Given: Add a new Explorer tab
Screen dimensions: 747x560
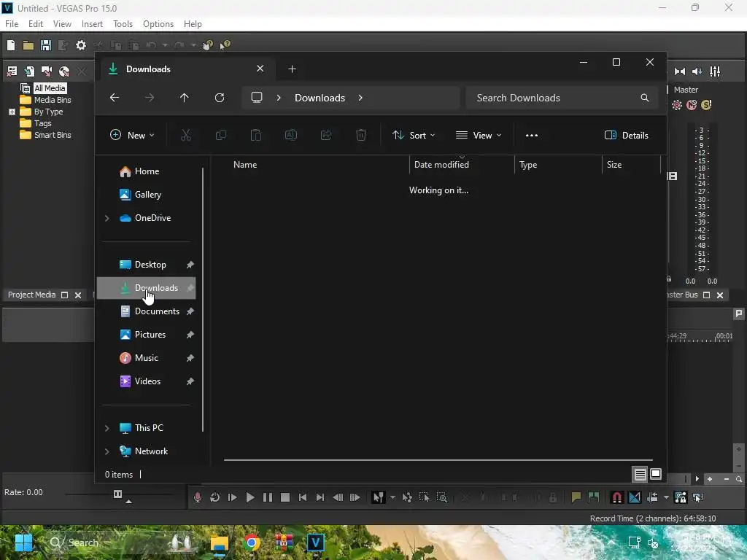Looking at the screenshot, I should 292,69.
